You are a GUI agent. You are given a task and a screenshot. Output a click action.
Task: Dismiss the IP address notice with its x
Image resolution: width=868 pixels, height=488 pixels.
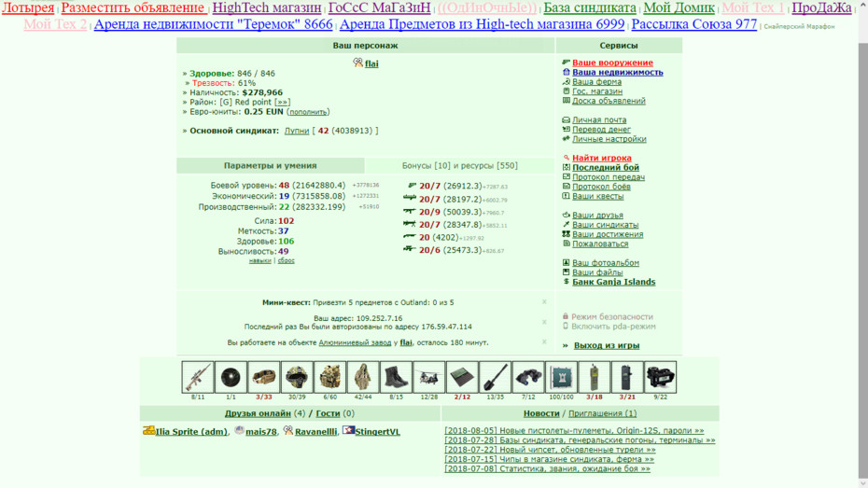tap(544, 322)
